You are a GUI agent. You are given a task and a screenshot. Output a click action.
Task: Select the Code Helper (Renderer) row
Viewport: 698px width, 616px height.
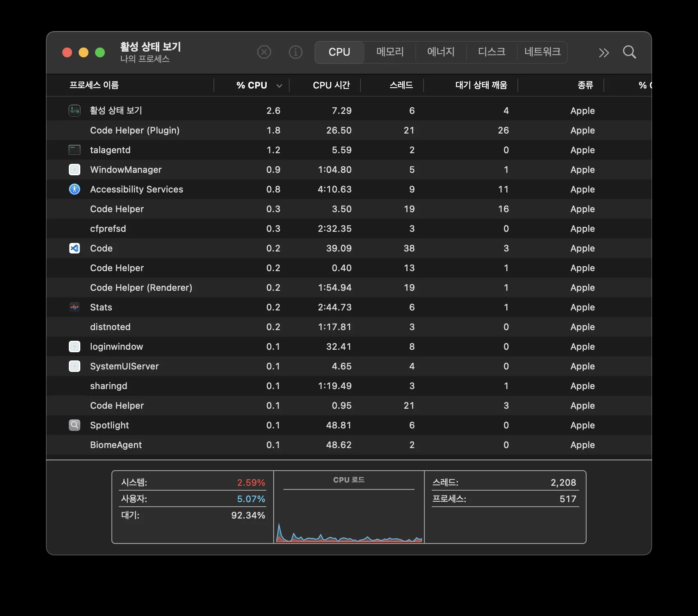[349, 288]
